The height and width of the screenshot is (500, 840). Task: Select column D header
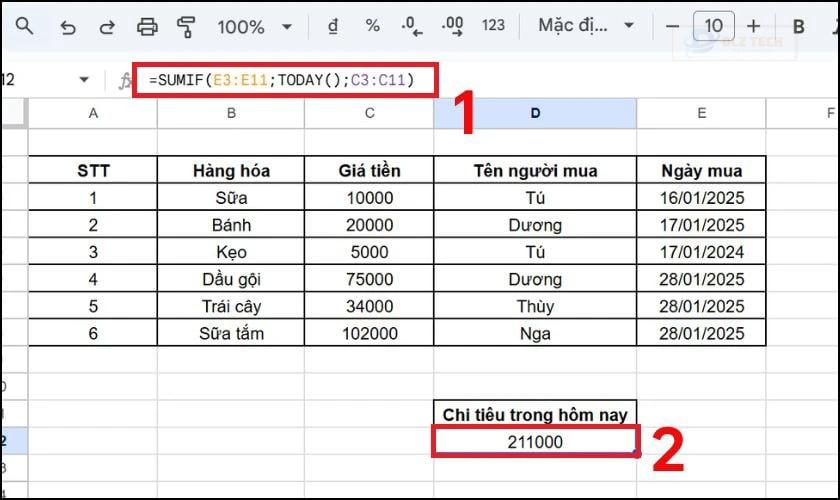(x=535, y=113)
